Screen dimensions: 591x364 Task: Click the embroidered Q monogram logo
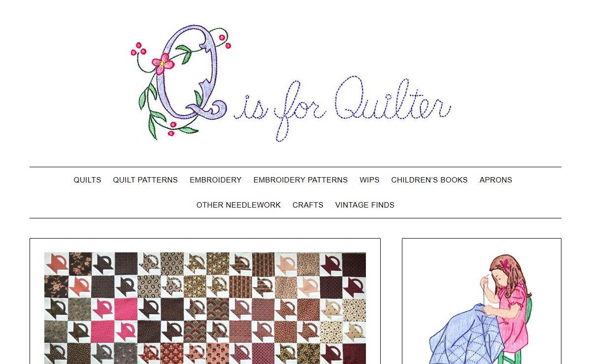pos(181,81)
